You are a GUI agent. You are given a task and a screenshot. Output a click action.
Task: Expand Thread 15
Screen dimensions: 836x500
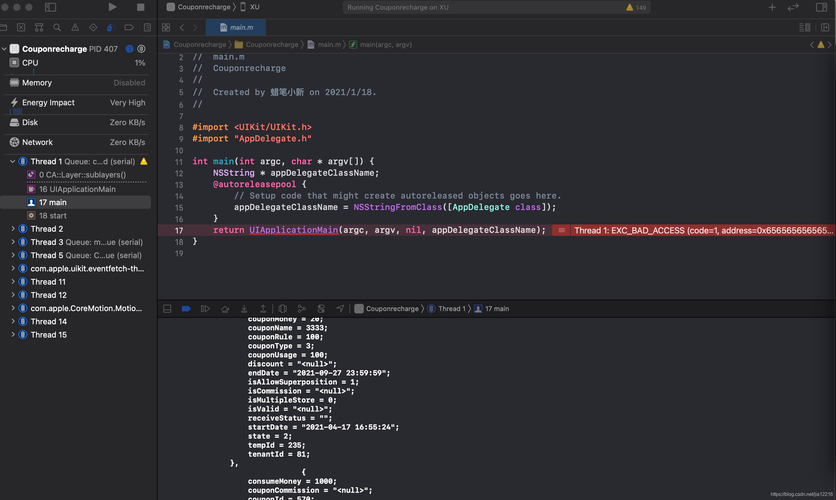coord(13,335)
